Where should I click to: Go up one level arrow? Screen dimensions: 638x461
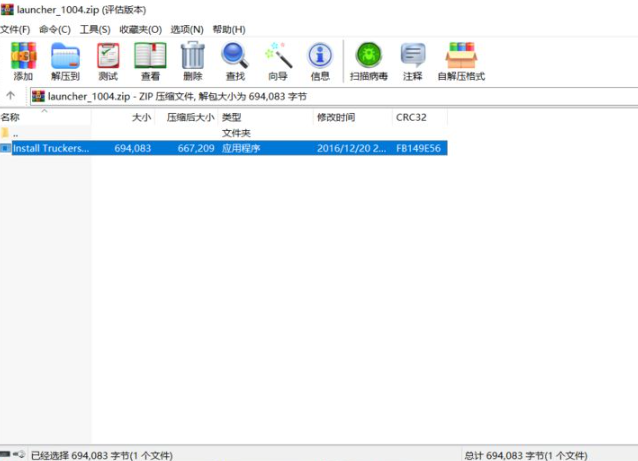tap(11, 96)
